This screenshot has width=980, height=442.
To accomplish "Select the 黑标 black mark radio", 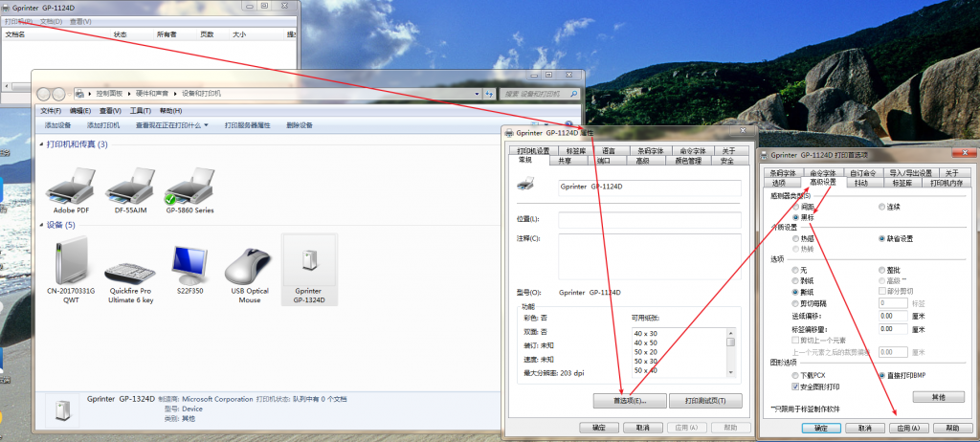I will coord(795,217).
